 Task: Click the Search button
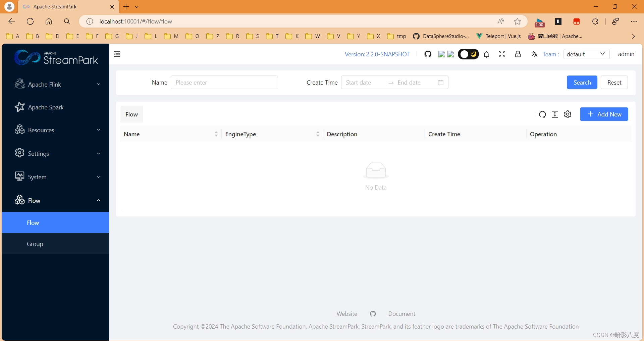582,83
